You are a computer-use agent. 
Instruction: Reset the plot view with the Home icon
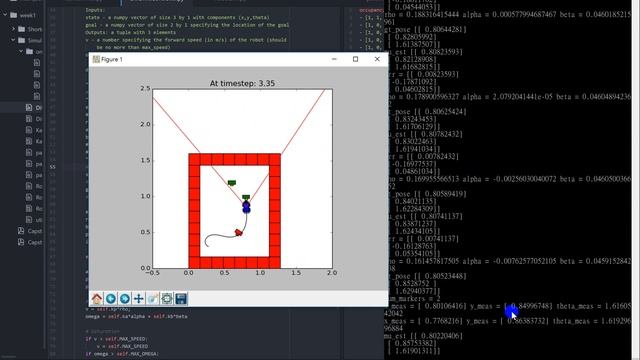coord(97,299)
